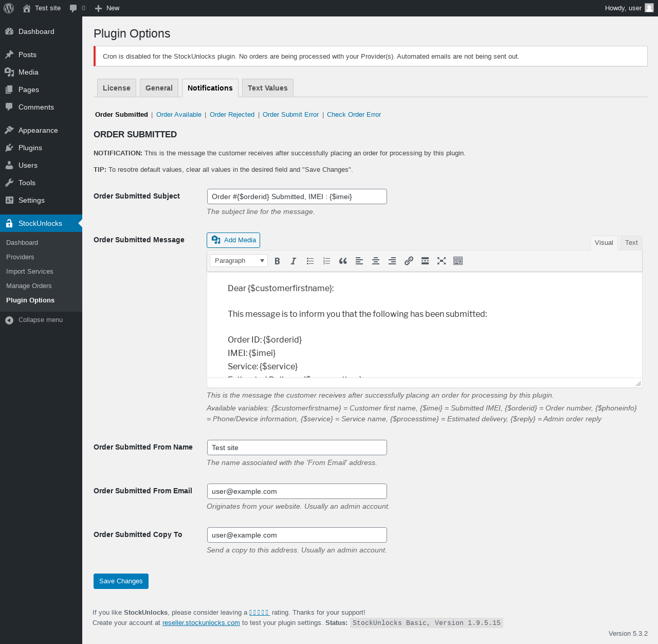Open Howdy, user account menu
Screen dimensions: 658x644
point(629,8)
